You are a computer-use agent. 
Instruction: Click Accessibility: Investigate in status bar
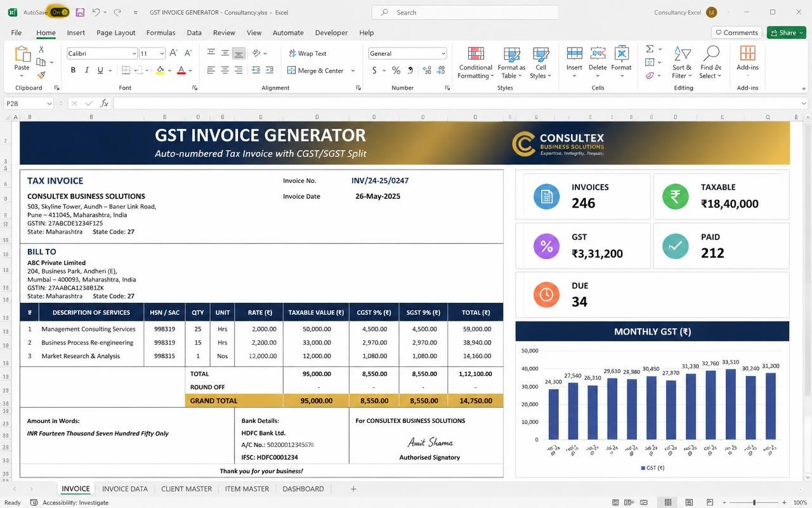70,502
